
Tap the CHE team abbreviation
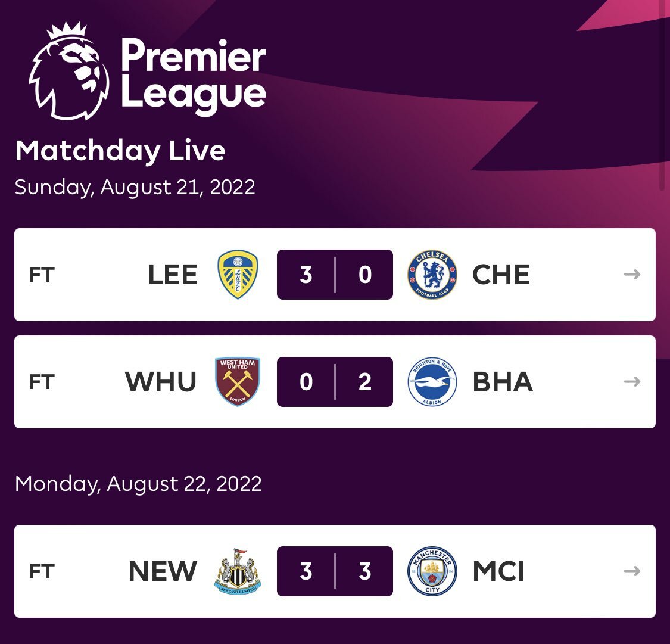[x=501, y=275]
